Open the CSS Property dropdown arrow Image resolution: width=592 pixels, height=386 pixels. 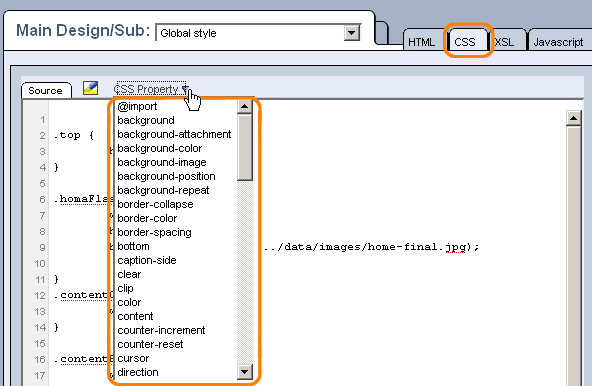(x=185, y=89)
